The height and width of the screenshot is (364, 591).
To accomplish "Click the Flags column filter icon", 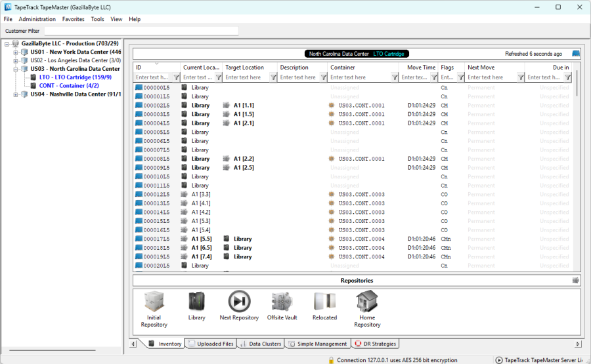I will (460, 77).
